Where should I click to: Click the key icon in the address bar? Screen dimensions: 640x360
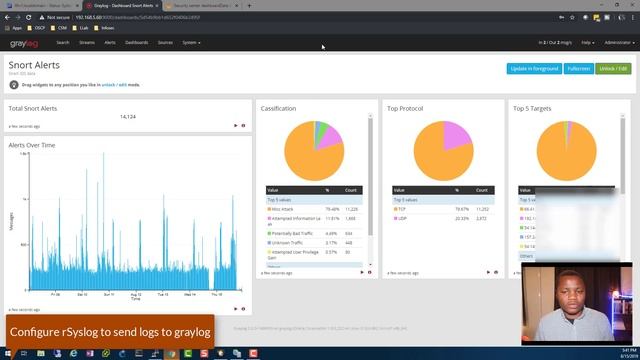click(562, 18)
